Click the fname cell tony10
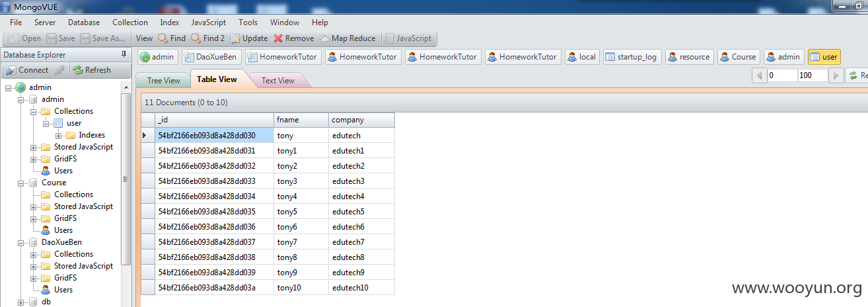The height and width of the screenshot is (307, 868). pyautogui.click(x=301, y=288)
